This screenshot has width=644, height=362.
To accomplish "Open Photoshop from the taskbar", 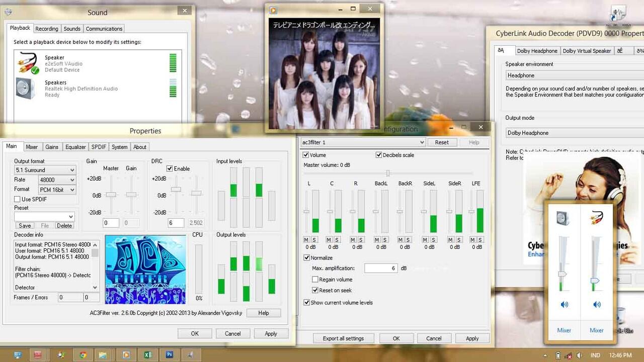I will [170, 355].
